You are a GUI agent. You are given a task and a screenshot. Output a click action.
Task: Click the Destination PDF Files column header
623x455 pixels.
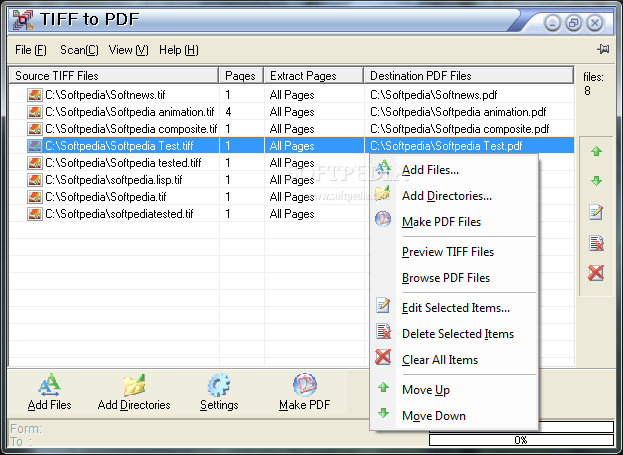(469, 76)
